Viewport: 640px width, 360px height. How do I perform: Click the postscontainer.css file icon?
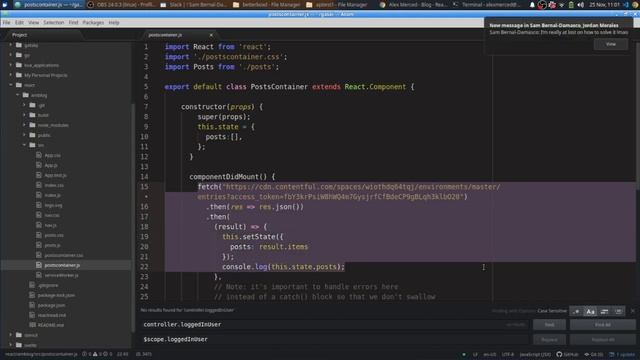click(39, 255)
